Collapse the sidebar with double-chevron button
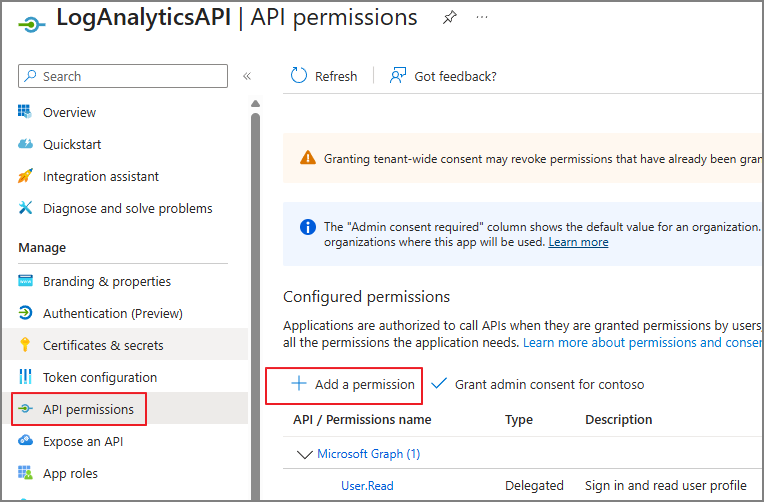764x502 pixels. coord(247,76)
